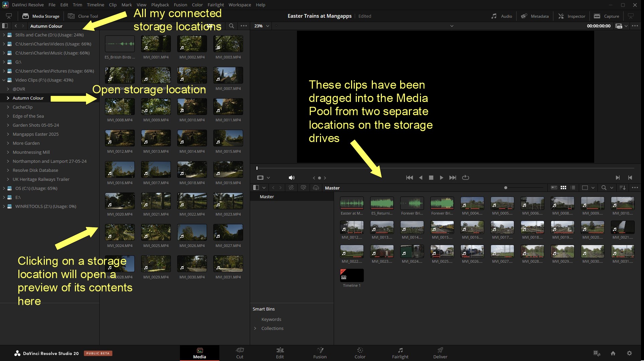The image size is (644, 361).
Task: Open the media storage three-dot options menu
Action: 244,26
